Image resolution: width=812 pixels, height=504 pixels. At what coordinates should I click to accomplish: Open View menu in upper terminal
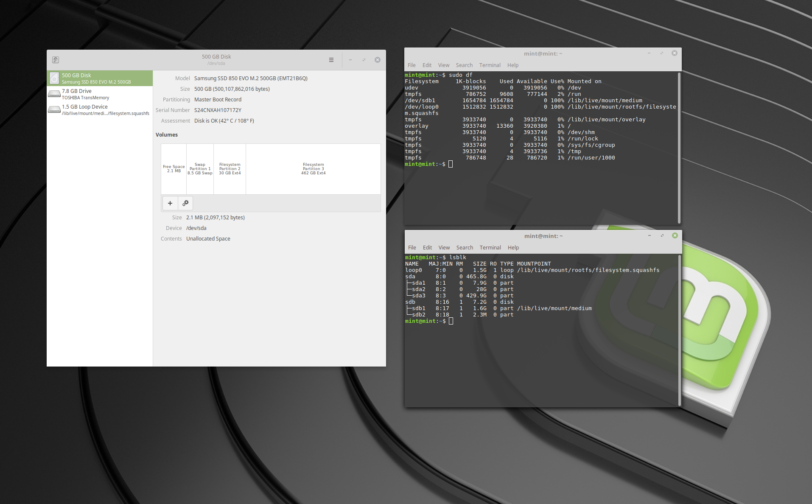443,65
